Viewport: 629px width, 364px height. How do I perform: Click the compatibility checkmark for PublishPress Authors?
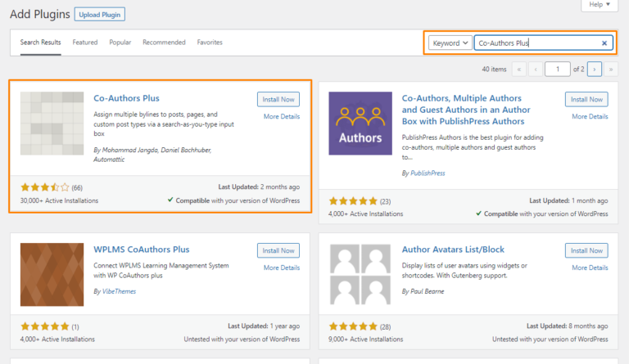click(x=478, y=213)
